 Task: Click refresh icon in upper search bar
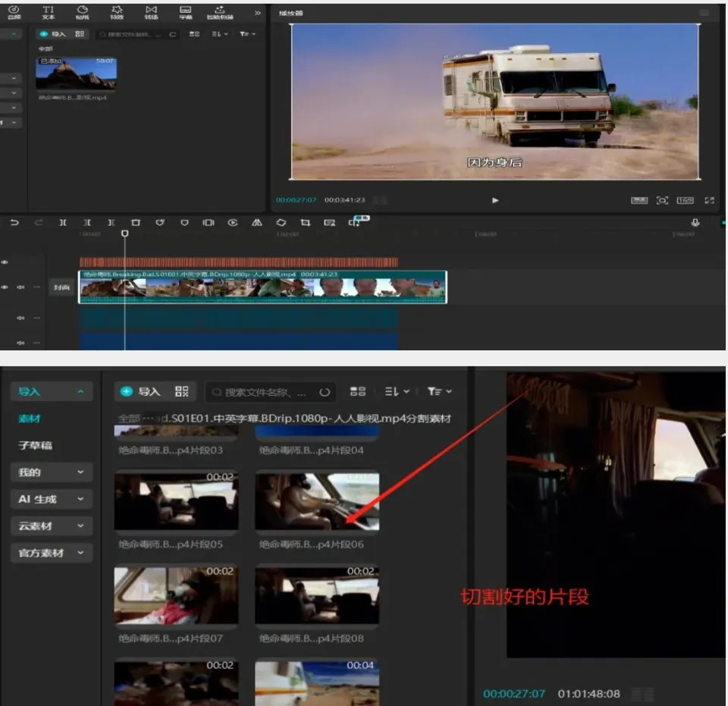click(173, 34)
